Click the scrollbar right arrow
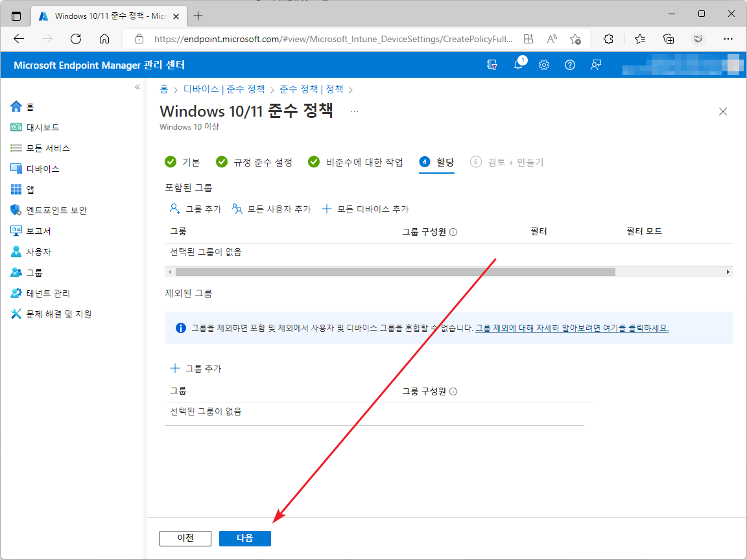 [728, 272]
